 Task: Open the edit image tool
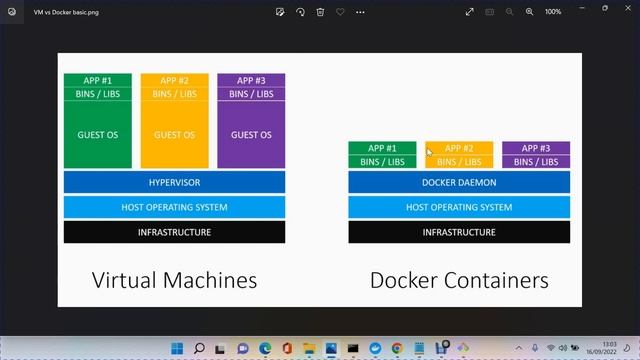pyautogui.click(x=280, y=12)
